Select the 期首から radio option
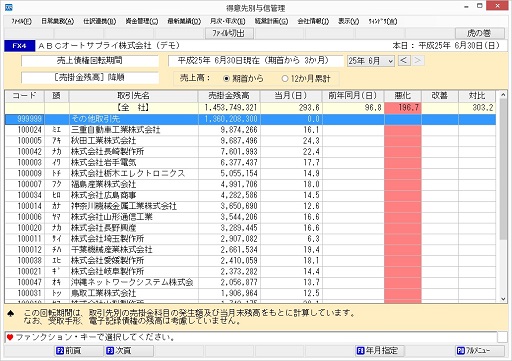Viewport: 512px width, 361px height. click(x=243, y=79)
